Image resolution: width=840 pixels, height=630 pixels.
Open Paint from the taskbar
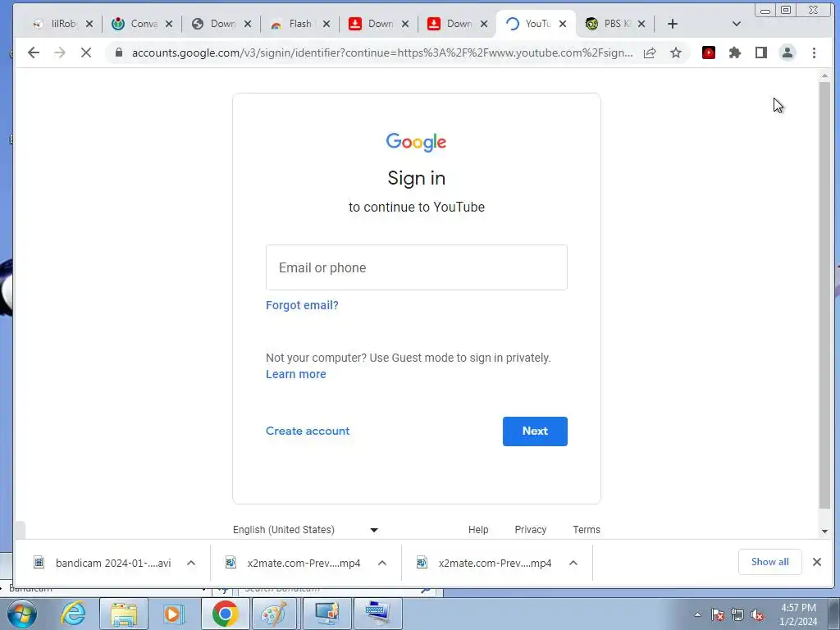point(274,614)
